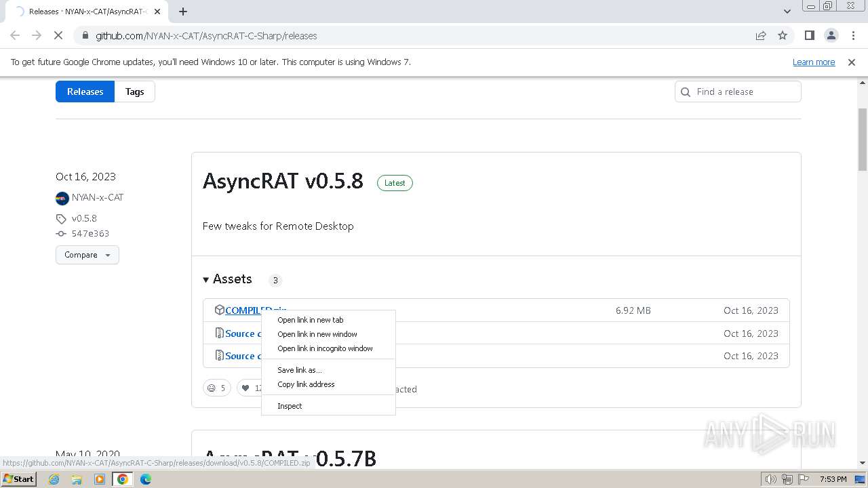Click the COMPILED.zip package icon

219,310
